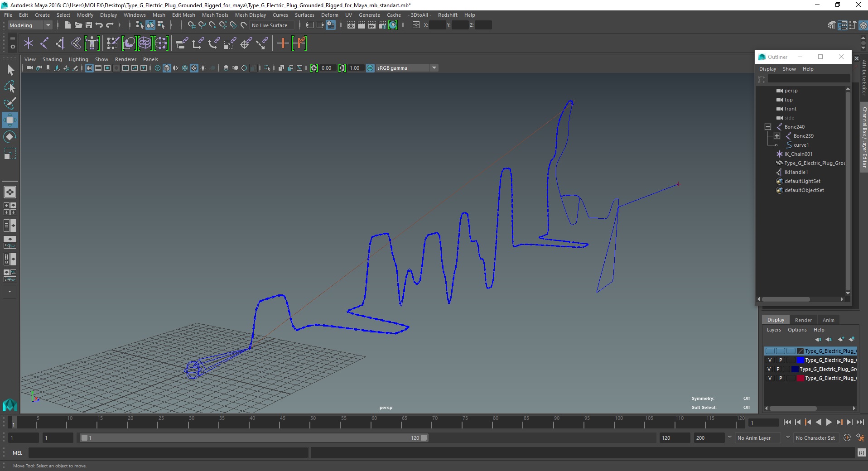Open character controls running figure icon
The image size is (868, 471).
point(860,438)
